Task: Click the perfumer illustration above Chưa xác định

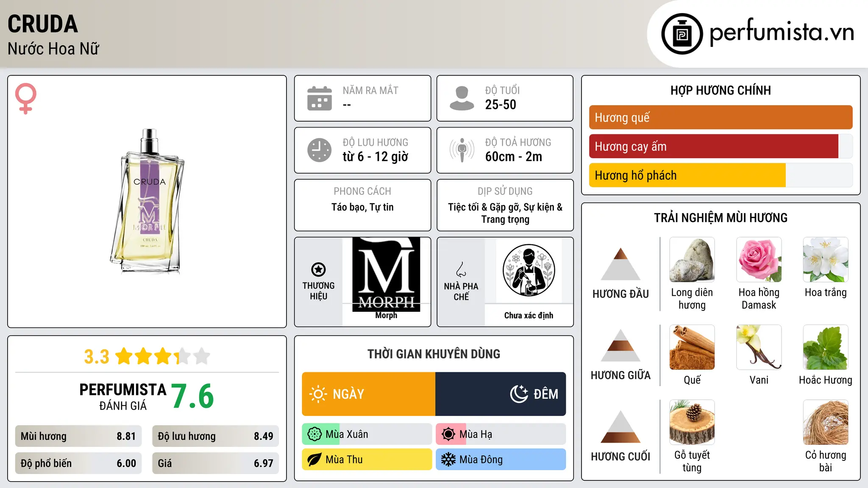Action: 529,270
